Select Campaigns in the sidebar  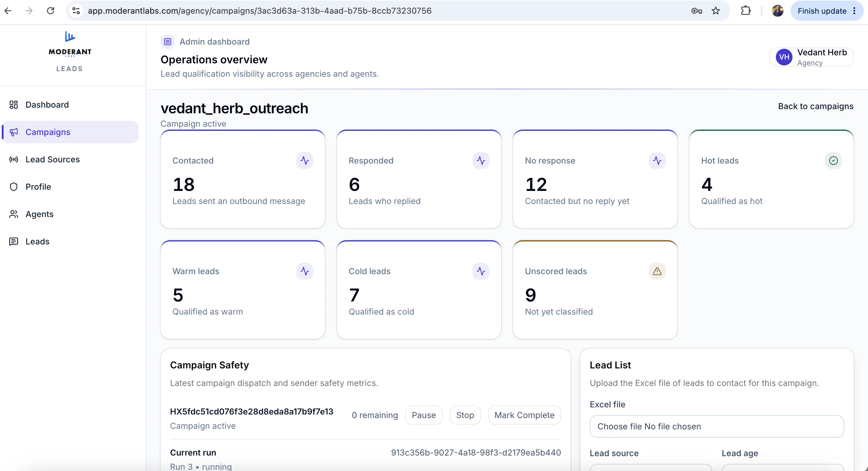click(70, 132)
